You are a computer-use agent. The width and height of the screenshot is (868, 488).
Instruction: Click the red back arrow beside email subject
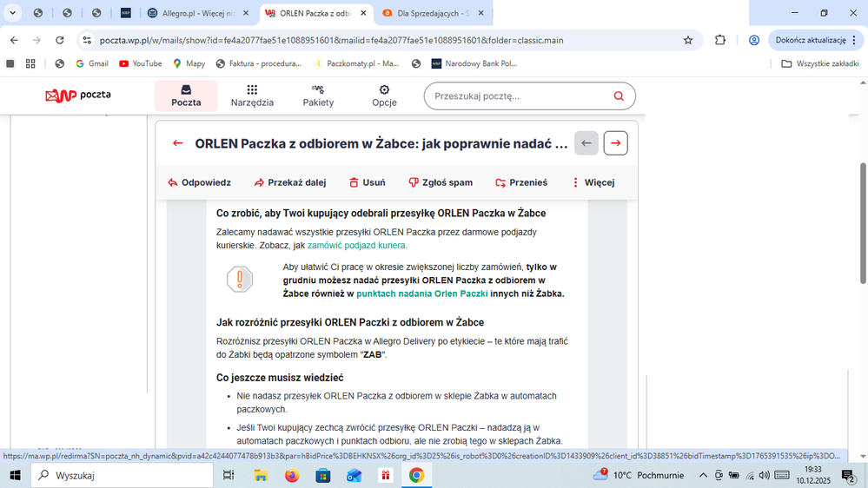click(178, 143)
